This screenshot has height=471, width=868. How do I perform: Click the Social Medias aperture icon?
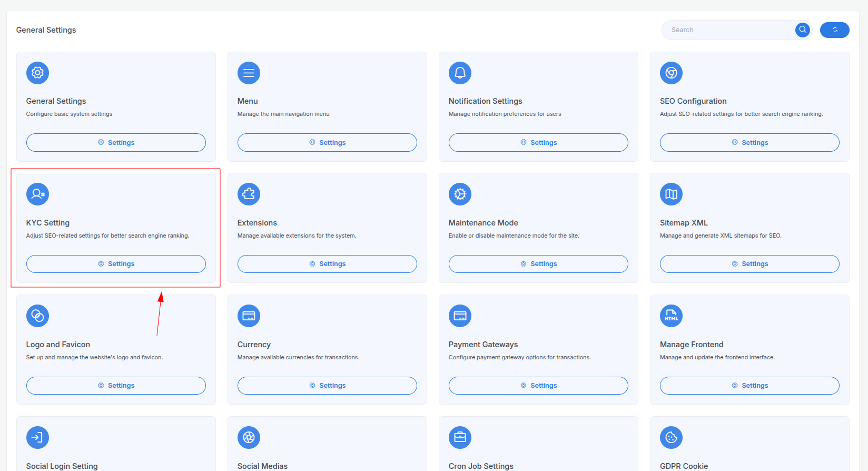click(249, 437)
